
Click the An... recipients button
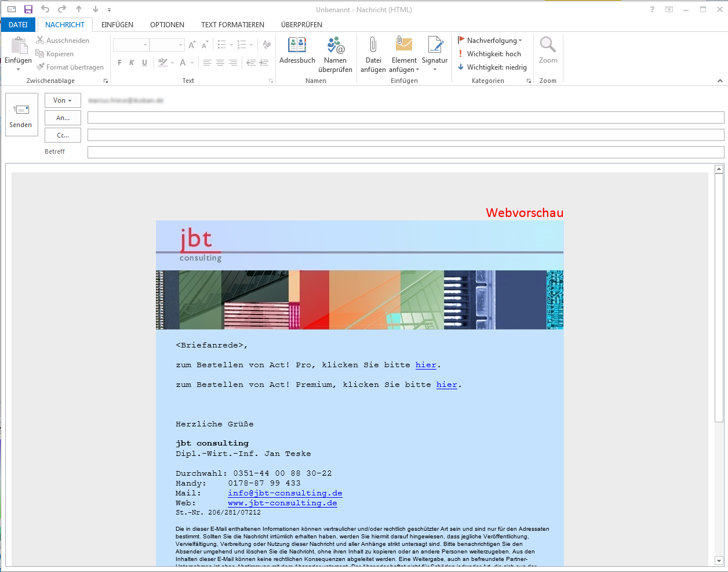click(63, 118)
